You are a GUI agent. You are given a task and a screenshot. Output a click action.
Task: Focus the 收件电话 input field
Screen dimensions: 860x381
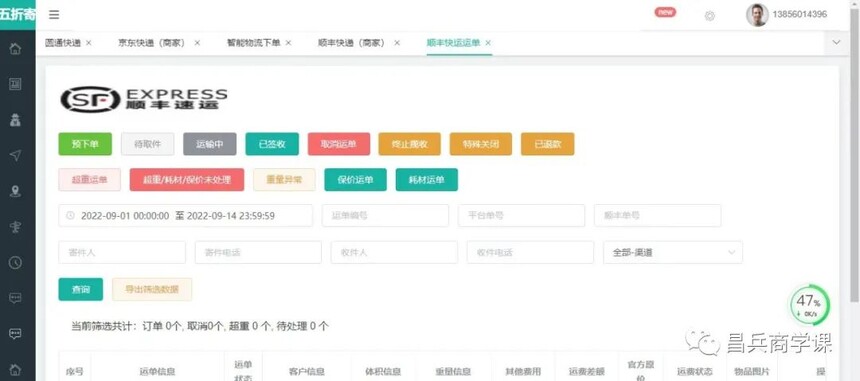(530, 252)
